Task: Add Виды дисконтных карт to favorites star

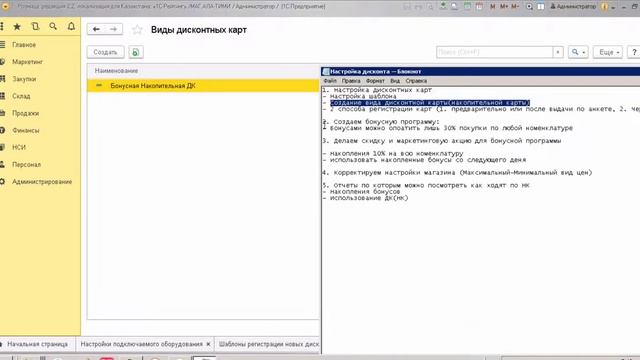Action: [x=137, y=30]
